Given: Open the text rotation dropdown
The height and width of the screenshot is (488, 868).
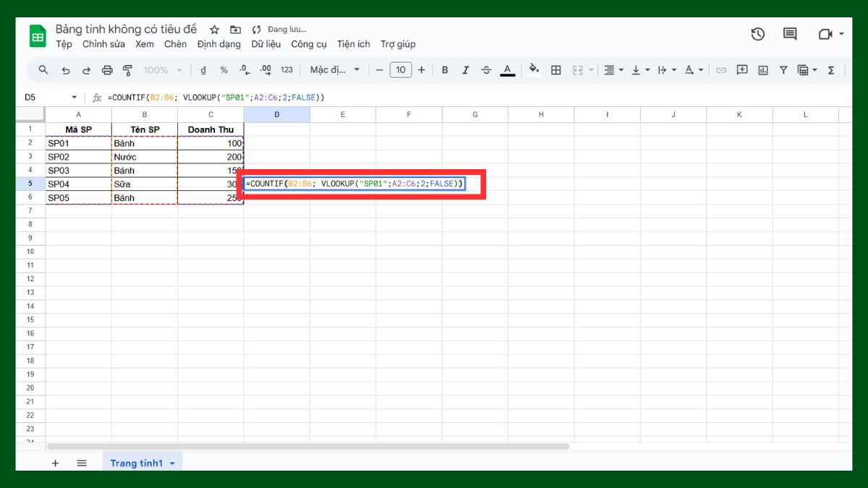Looking at the screenshot, I should click(694, 70).
